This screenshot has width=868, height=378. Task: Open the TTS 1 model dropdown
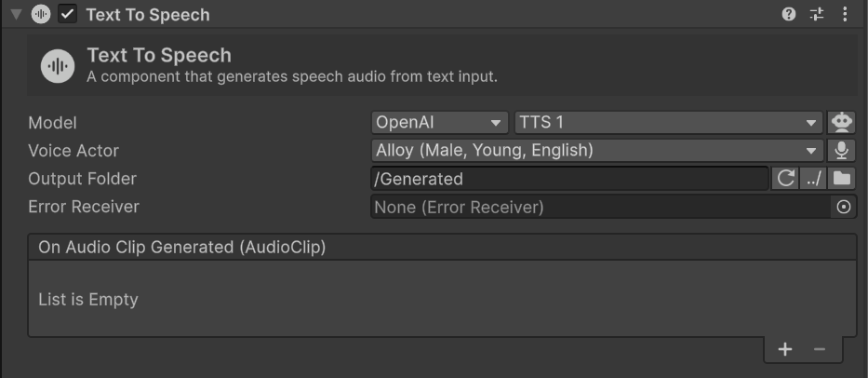click(x=667, y=123)
